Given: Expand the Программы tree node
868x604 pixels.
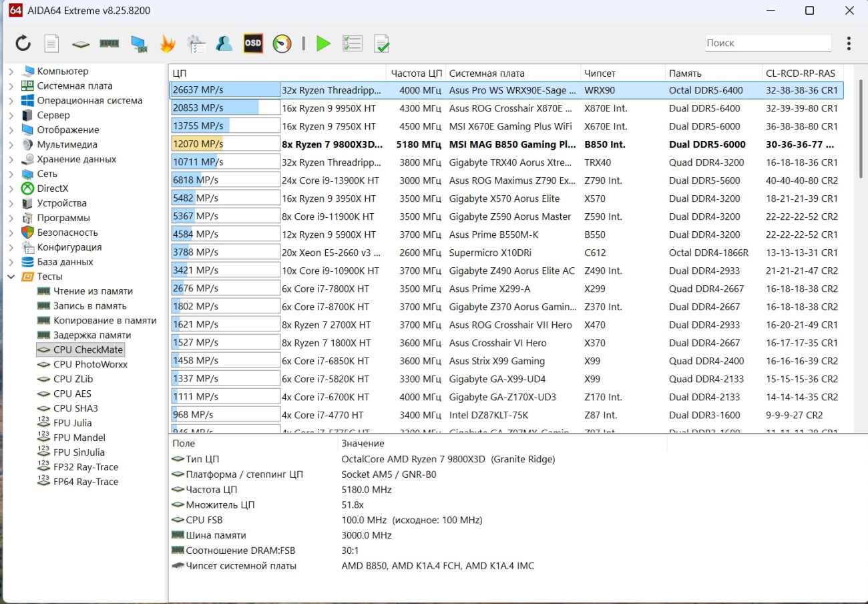Looking at the screenshot, I should point(11,218).
